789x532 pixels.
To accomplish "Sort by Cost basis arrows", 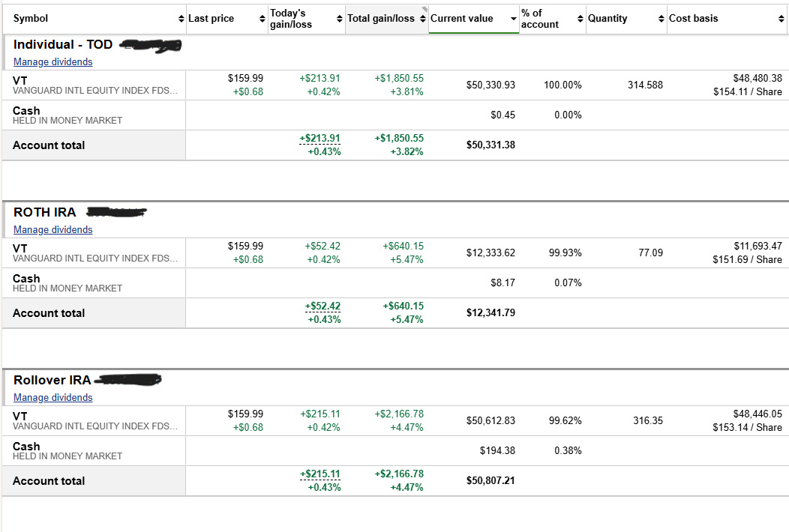I will [x=781, y=19].
